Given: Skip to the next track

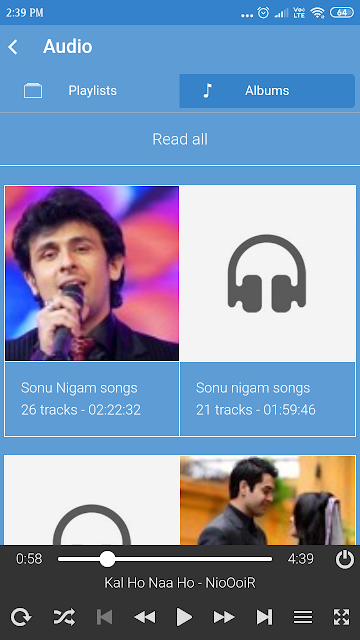Looking at the screenshot, I should click(x=264, y=617).
